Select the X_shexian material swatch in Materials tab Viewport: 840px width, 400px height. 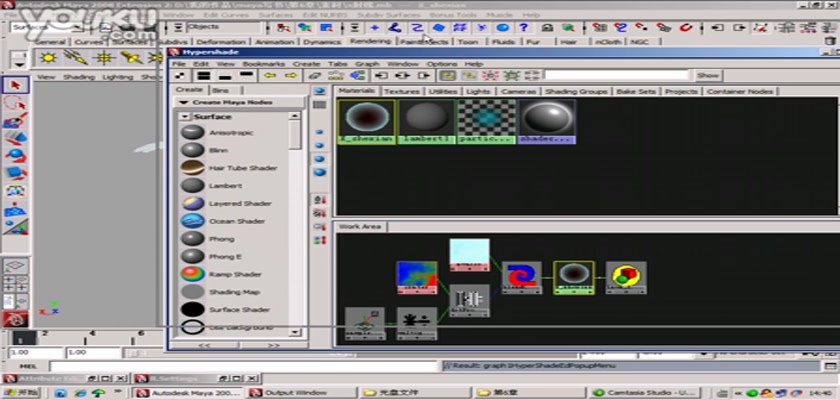pos(367,122)
